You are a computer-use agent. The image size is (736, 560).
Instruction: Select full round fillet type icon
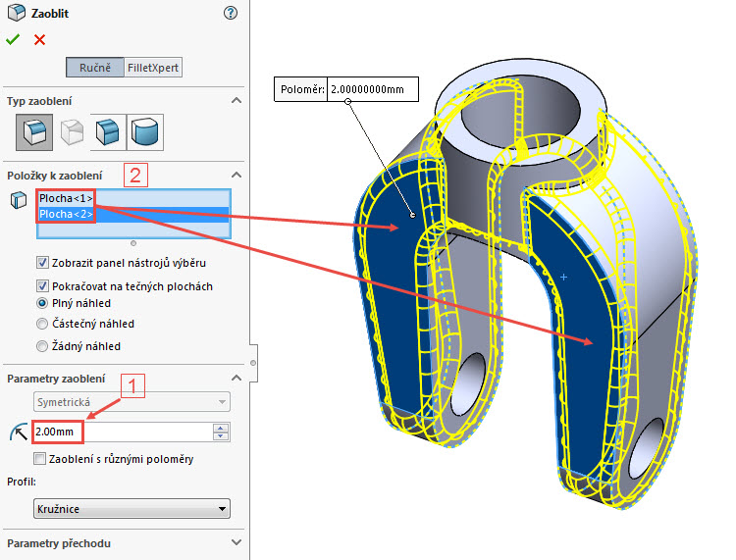145,131
